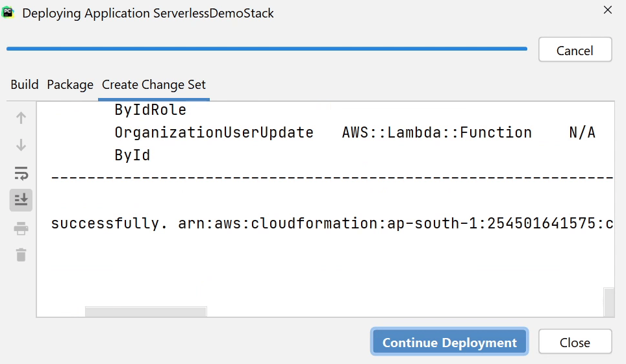Cancel the running deployment
The width and height of the screenshot is (626, 364).
coord(575,50)
